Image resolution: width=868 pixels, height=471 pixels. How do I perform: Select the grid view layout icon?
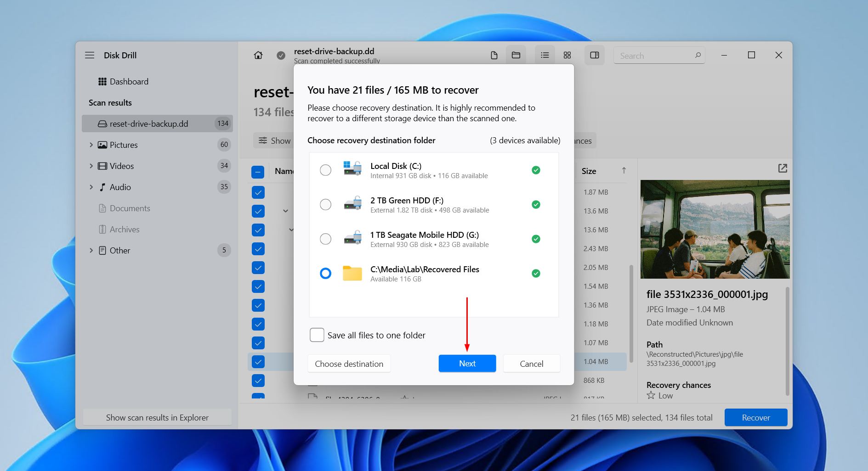[567, 56]
